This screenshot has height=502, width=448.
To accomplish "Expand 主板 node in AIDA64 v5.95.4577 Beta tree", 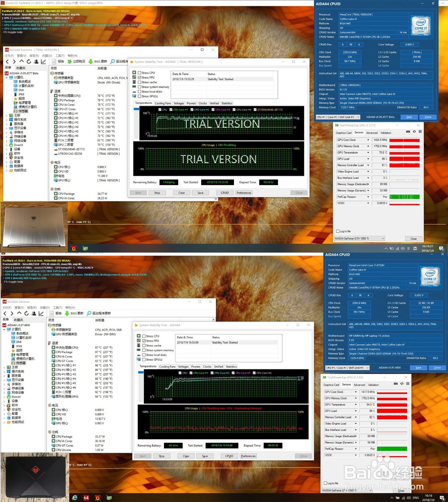I will point(7,115).
